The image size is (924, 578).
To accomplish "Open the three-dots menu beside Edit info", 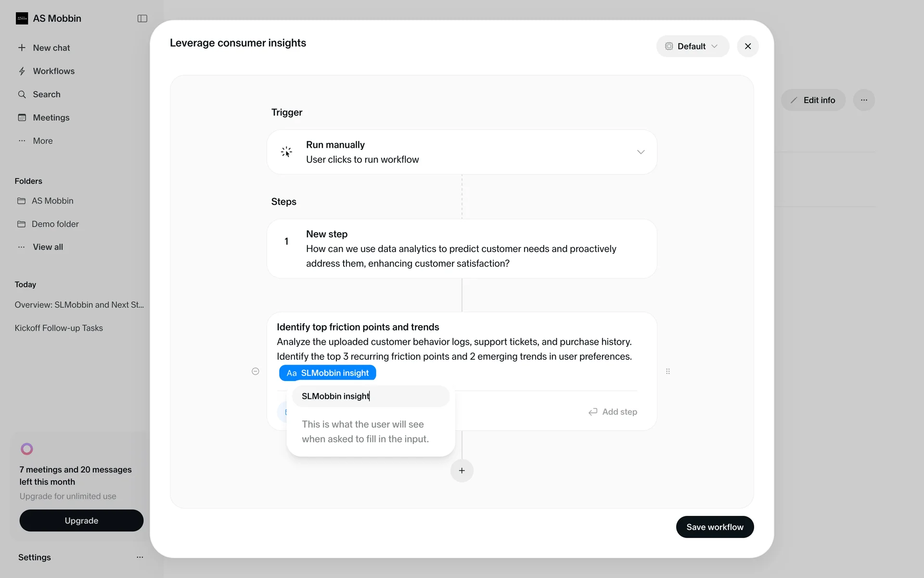I will click(864, 100).
